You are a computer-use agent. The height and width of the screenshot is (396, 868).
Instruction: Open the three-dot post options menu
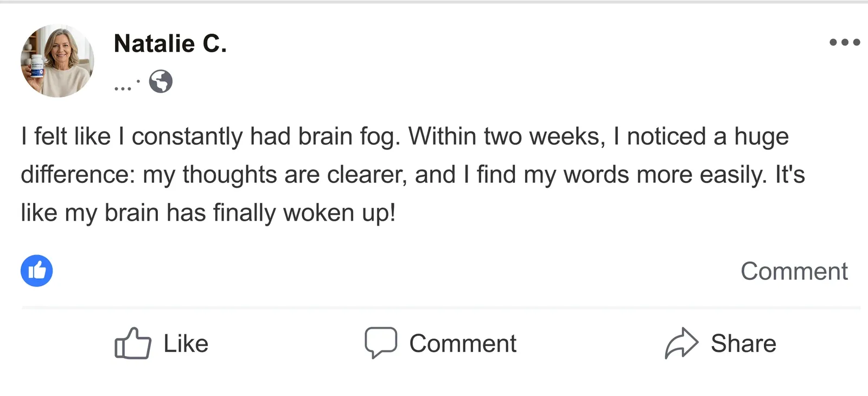(x=845, y=42)
